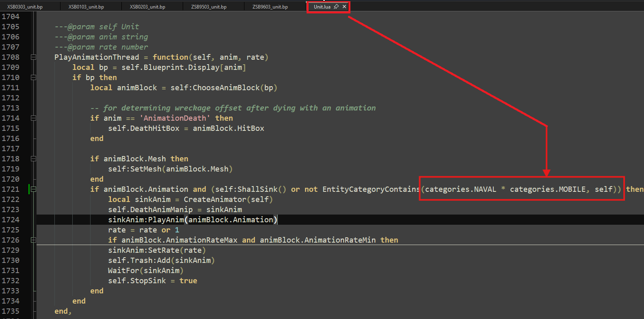
Task: Click line number 1704 in the gutter
Action: coord(11,17)
